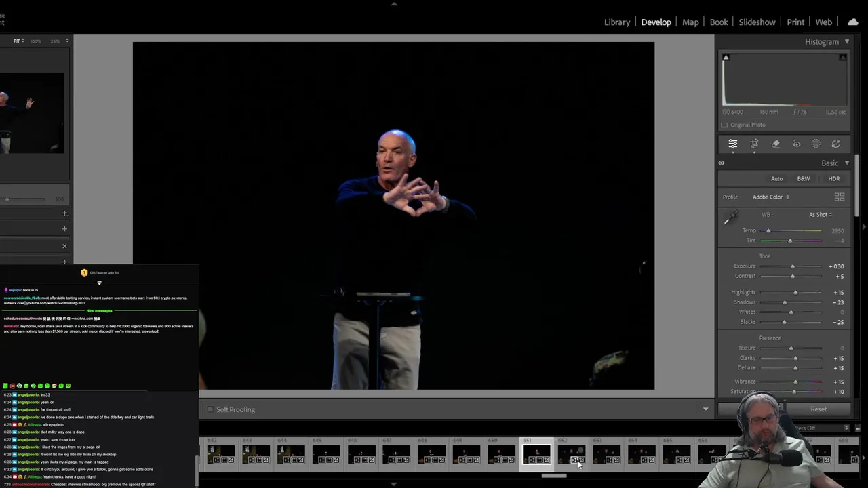
Task: Switch to the Slideshow module
Action: coord(757,22)
